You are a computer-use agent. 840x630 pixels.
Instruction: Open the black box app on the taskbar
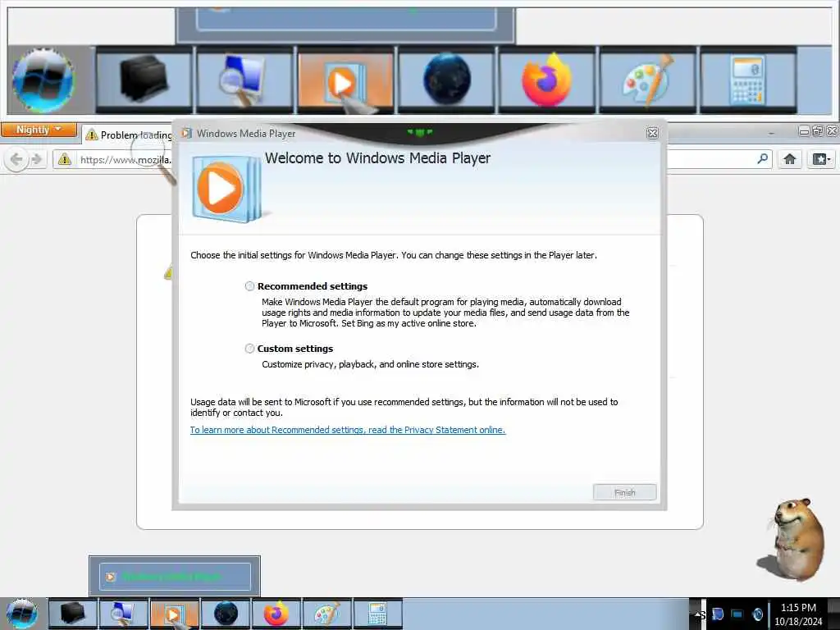pos(73,614)
